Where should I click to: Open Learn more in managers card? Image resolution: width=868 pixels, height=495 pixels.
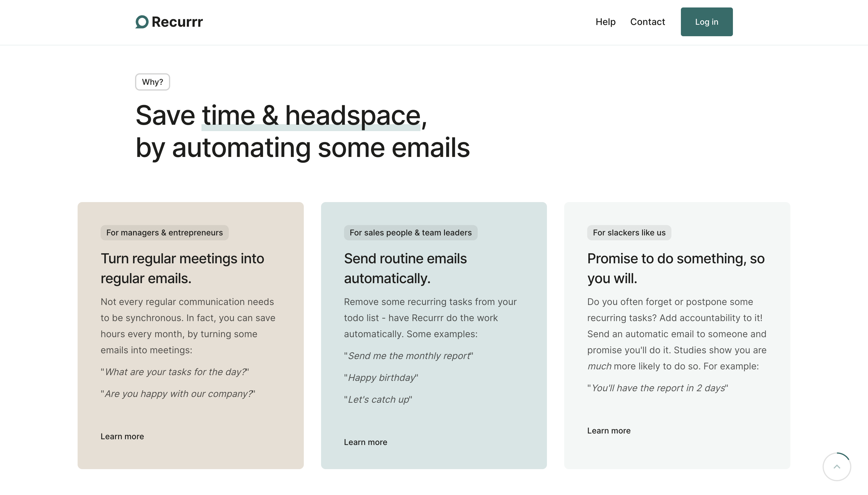[122, 436]
